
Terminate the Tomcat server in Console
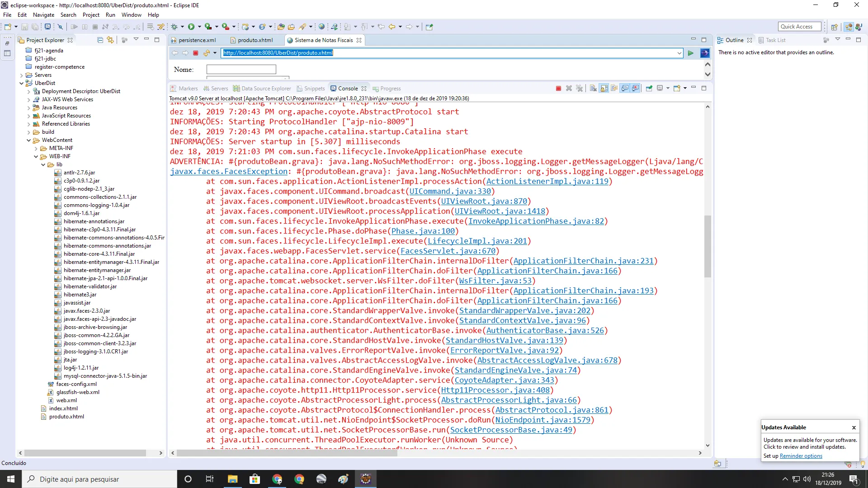pyautogui.click(x=558, y=89)
